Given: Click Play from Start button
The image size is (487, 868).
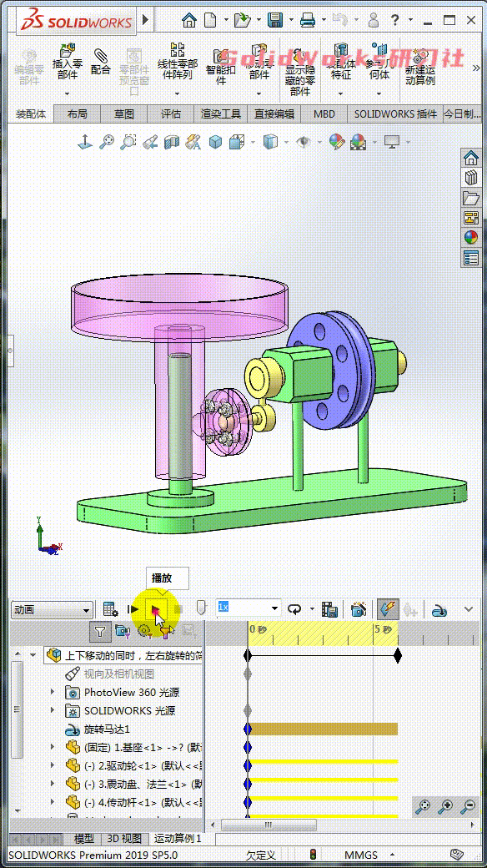Looking at the screenshot, I should [133, 609].
